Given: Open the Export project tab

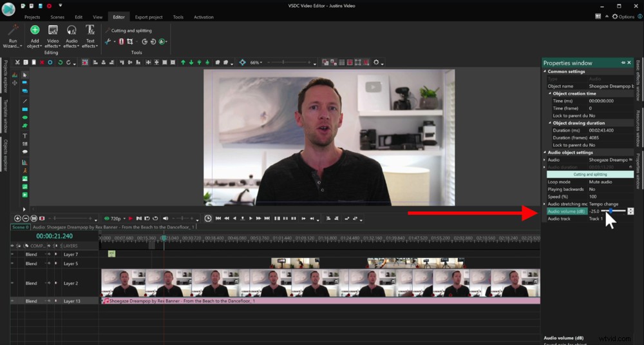Looking at the screenshot, I should coord(149,17).
